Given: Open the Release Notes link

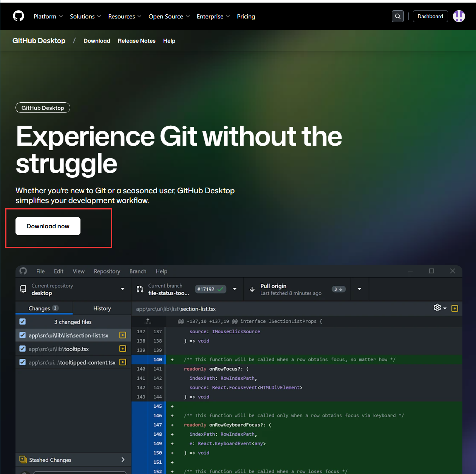Looking at the screenshot, I should pos(136,41).
